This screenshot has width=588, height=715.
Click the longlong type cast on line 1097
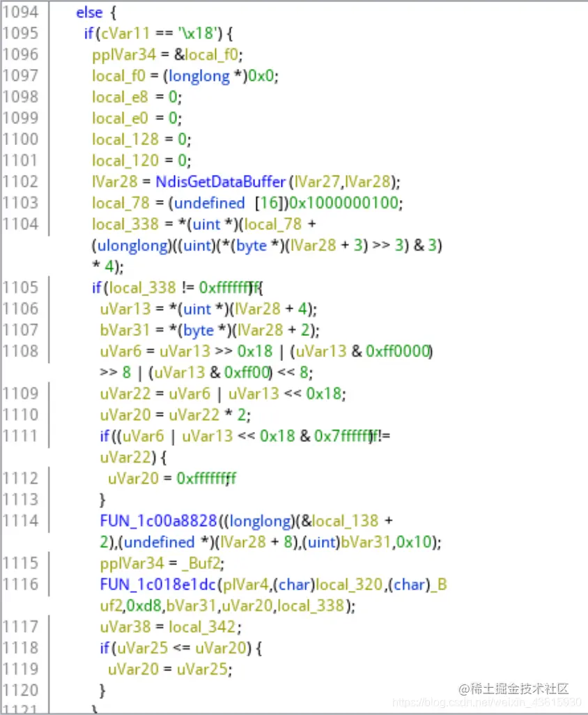click(199, 76)
